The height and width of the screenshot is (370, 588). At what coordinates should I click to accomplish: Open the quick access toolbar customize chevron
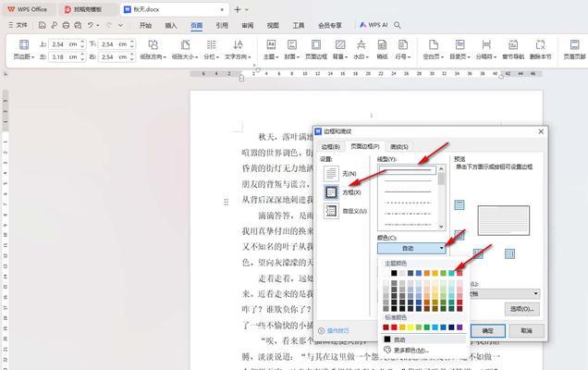click(x=120, y=25)
